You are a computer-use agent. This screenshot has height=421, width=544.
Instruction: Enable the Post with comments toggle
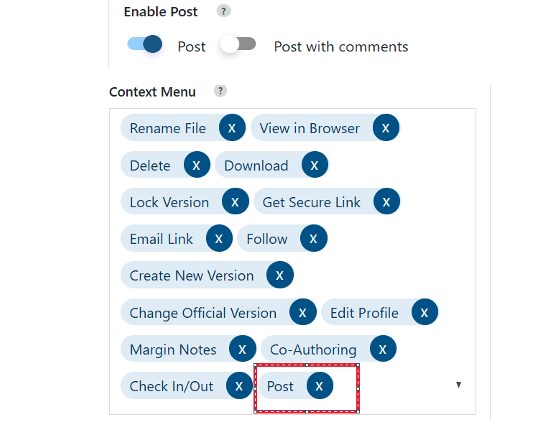pyautogui.click(x=238, y=44)
